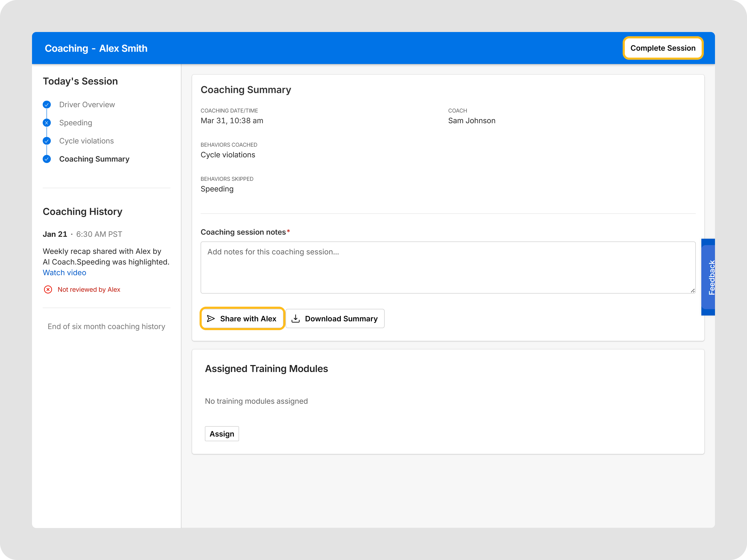Image resolution: width=747 pixels, height=560 pixels.
Task: Click the Driver Overview checkmark step icon
Action: tap(47, 105)
